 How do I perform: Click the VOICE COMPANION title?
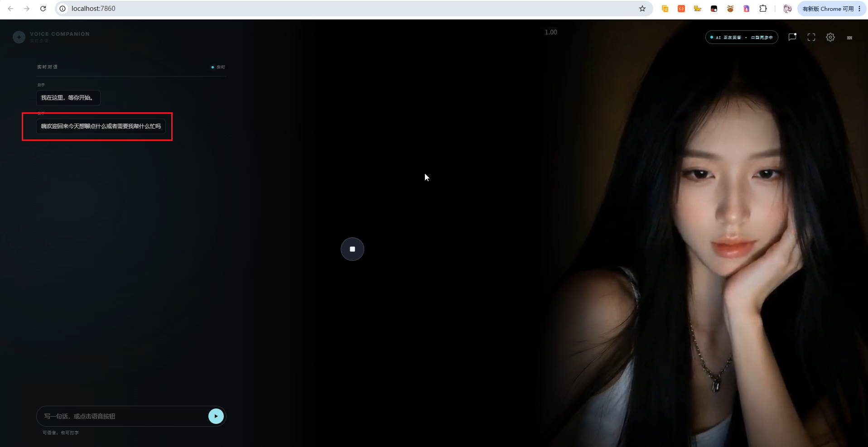pyautogui.click(x=60, y=34)
